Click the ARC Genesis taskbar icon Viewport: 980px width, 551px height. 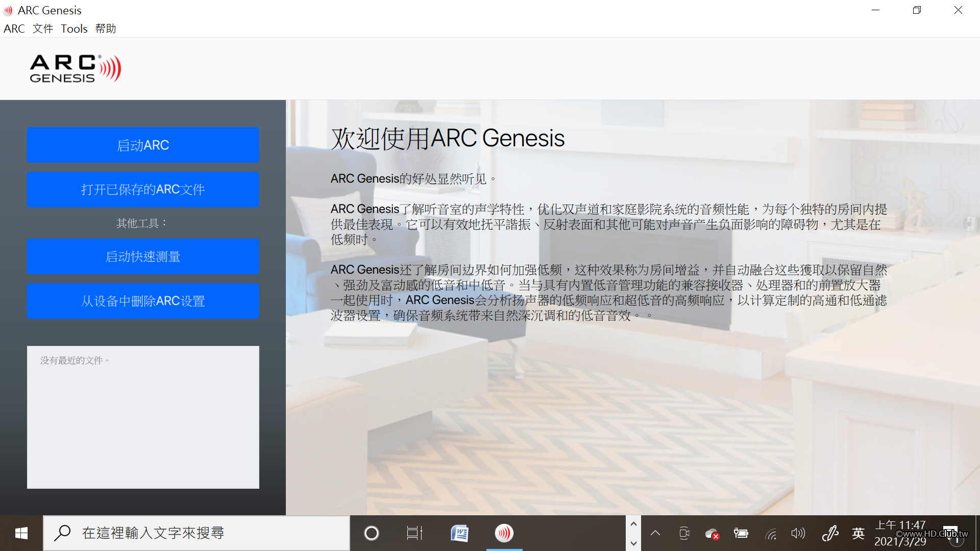(504, 533)
